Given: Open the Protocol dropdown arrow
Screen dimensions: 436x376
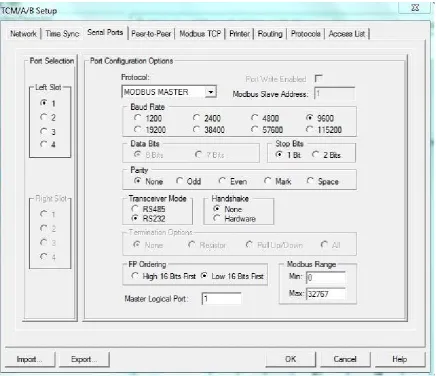Looking at the screenshot, I should [210, 92].
